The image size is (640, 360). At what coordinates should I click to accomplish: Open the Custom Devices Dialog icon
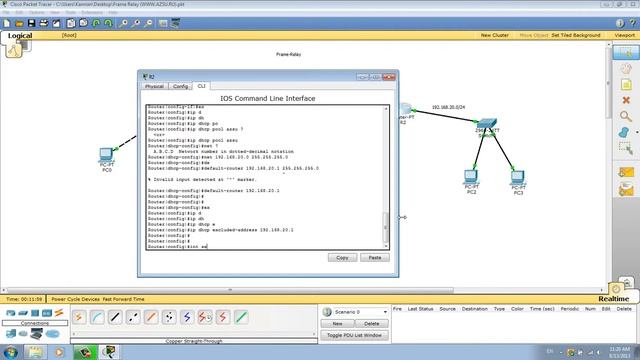[x=176, y=23]
